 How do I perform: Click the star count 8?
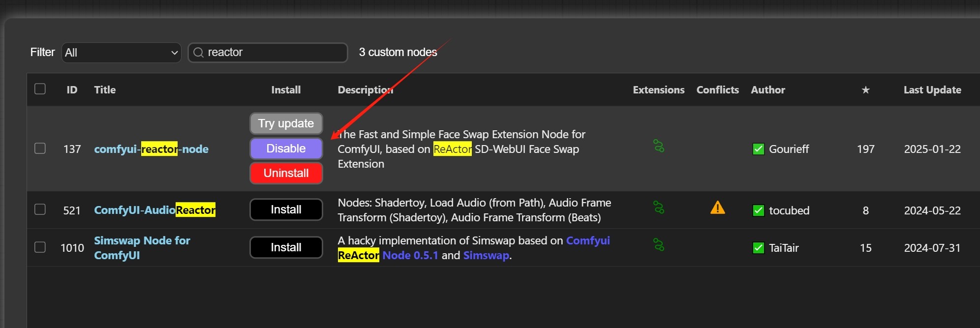coord(866,210)
